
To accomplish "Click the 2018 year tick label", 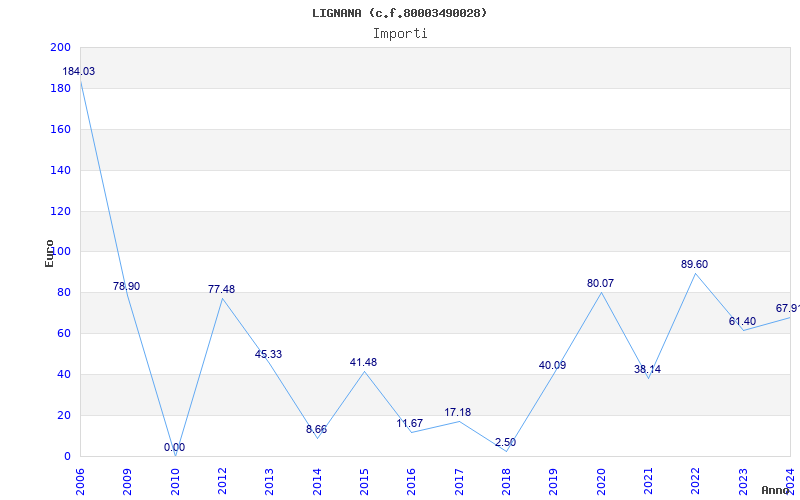I will tap(506, 482).
